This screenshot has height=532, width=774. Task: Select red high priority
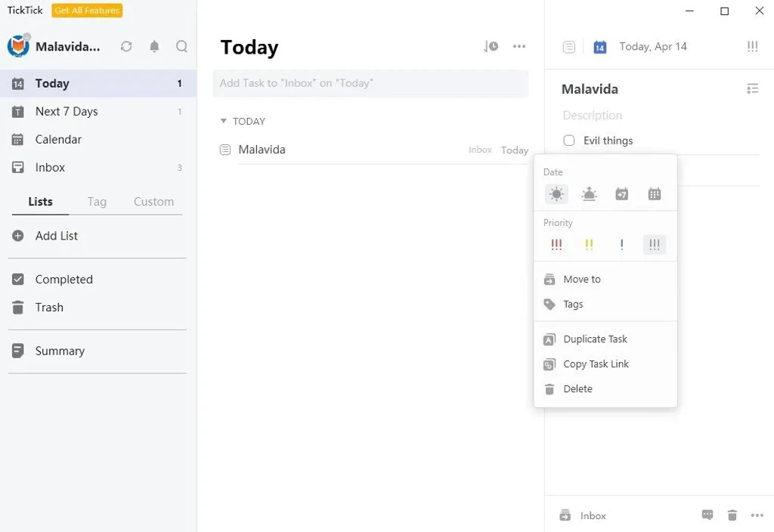click(x=556, y=244)
